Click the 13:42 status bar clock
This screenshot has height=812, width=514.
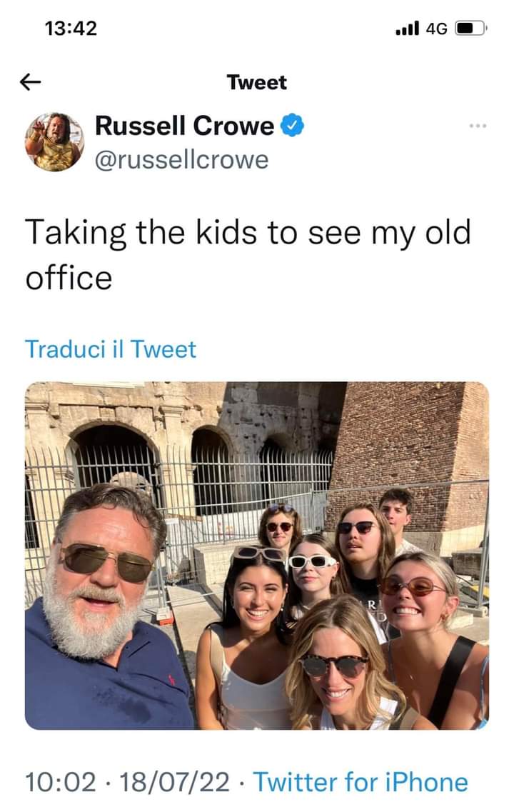click(70, 29)
